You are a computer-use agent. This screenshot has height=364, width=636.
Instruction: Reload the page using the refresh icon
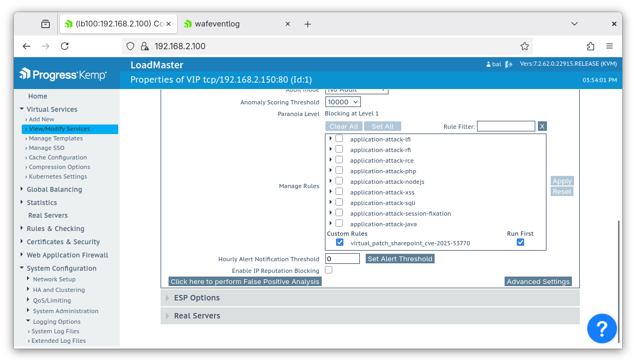tap(65, 46)
